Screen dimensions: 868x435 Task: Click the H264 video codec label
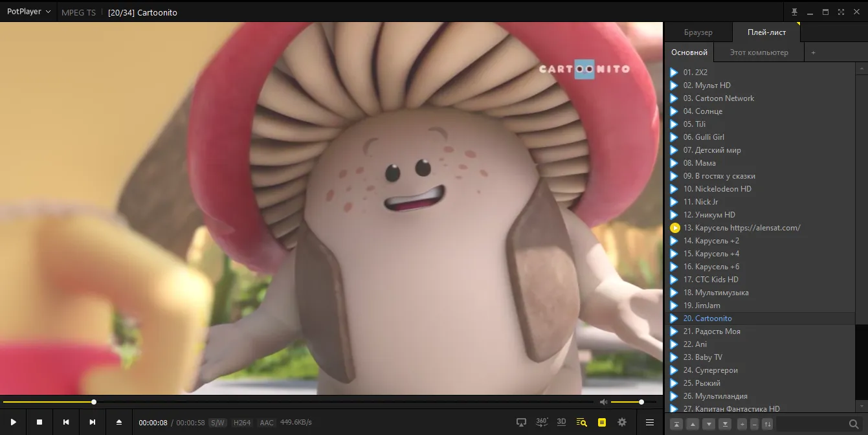coord(242,423)
